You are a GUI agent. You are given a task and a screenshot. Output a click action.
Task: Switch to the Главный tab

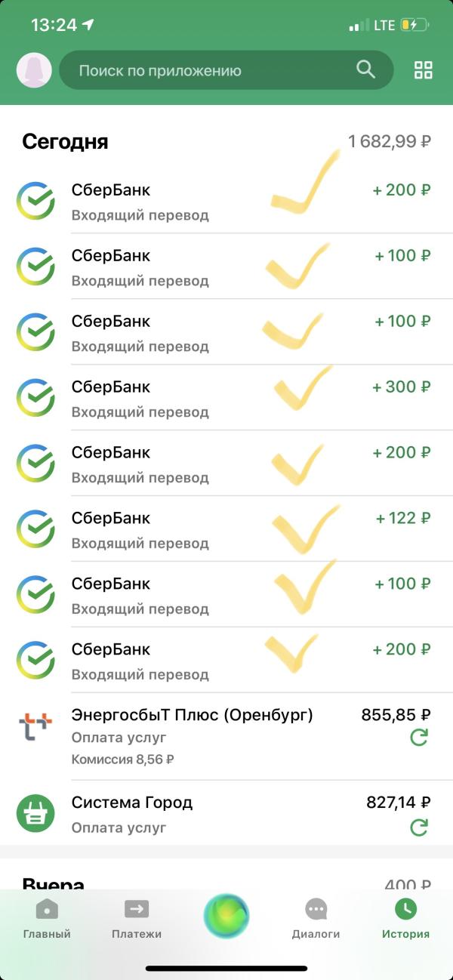pos(47,919)
